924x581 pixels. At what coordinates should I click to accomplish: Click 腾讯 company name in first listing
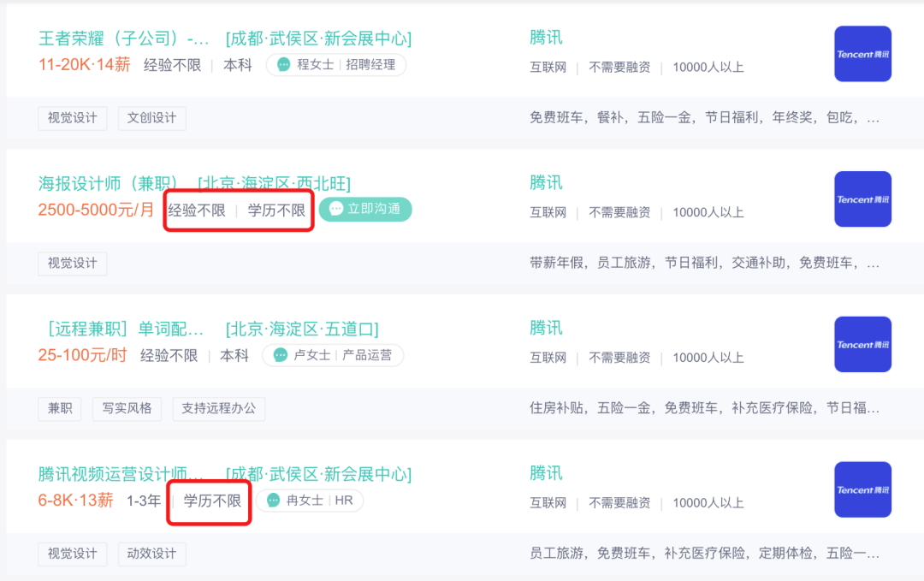tap(546, 38)
